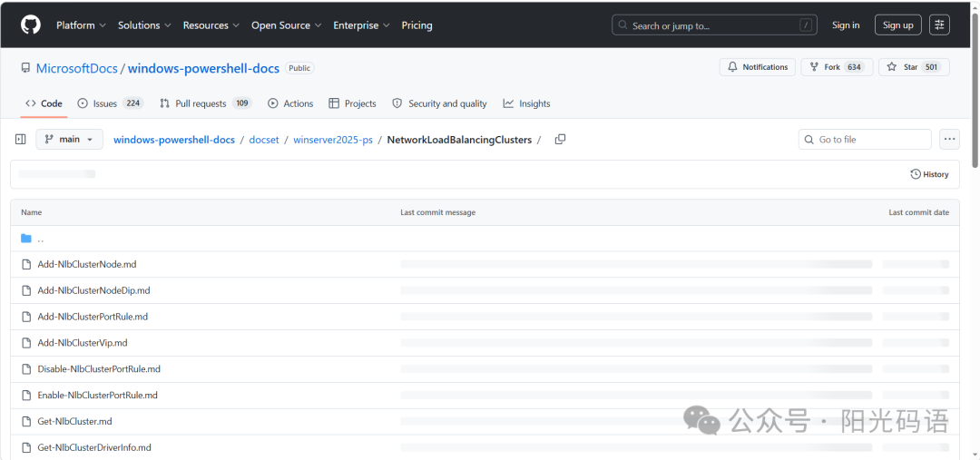Open Add-NlbClusterNodeDip.md
980x460 pixels.
point(93,290)
